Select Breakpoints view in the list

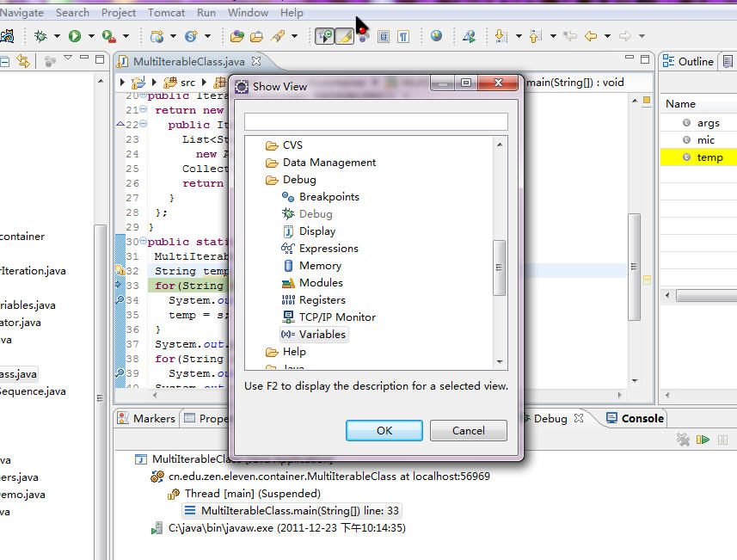329,197
